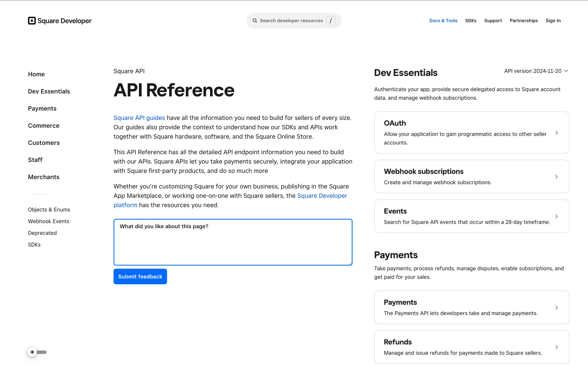Follow the Square API guides link

pyautogui.click(x=139, y=118)
